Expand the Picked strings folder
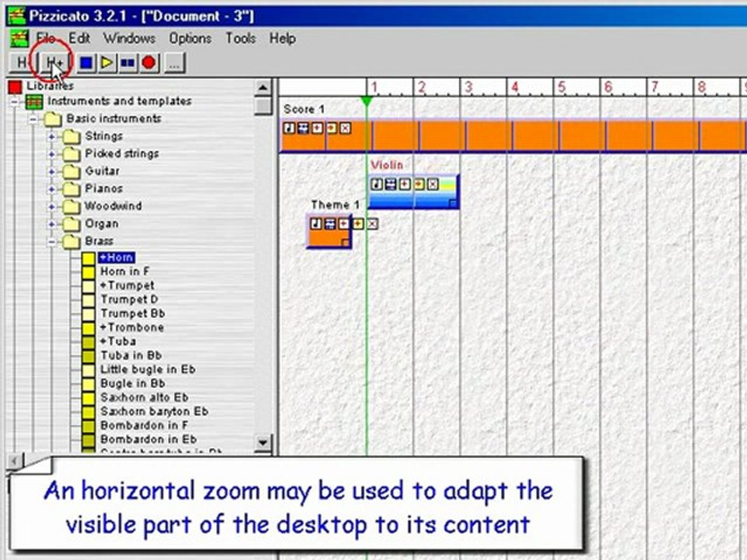Screen dimensions: 747x560 coord(51,154)
